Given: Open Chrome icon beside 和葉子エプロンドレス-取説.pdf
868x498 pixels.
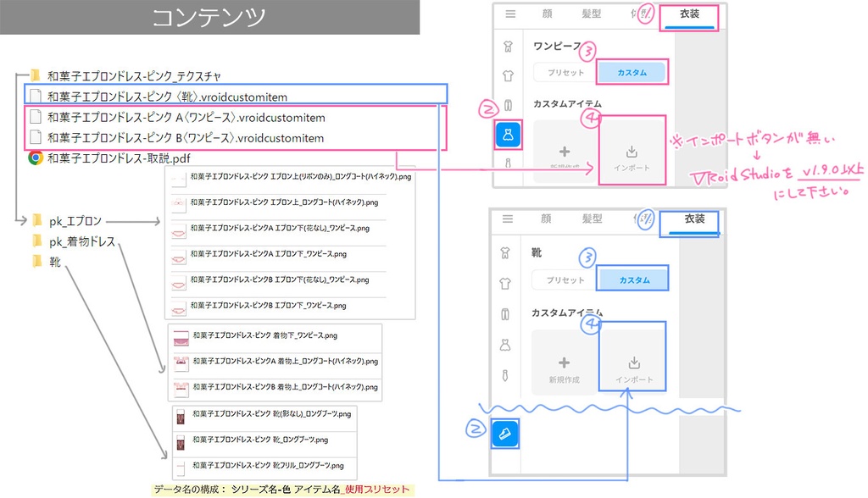Looking at the screenshot, I should pos(36,158).
